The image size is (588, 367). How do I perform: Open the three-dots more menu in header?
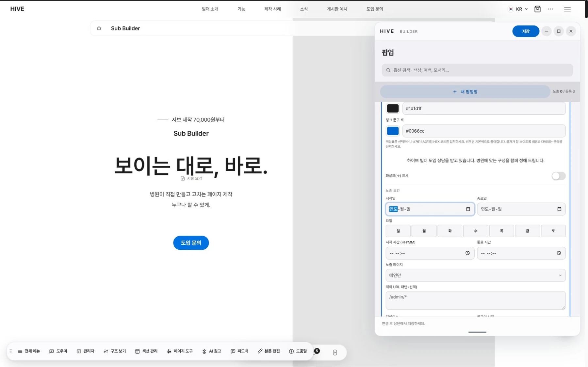click(x=550, y=9)
